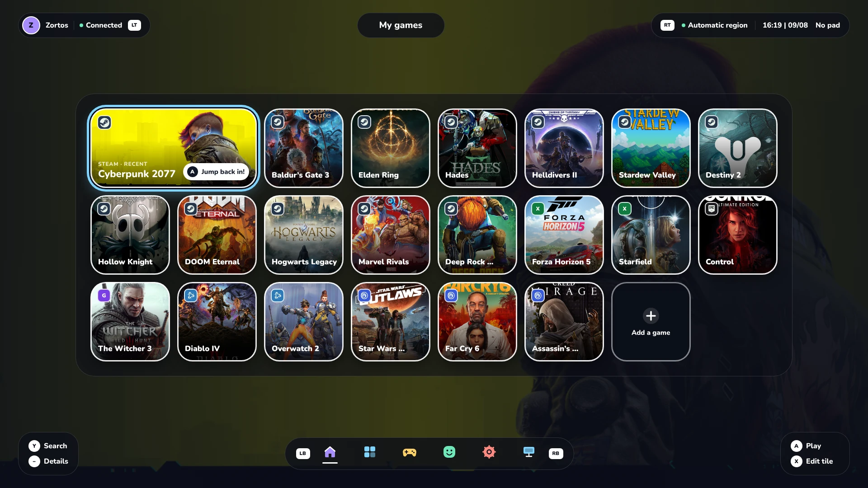Select the yellow gamepad icon in bottom bar

coord(410,452)
